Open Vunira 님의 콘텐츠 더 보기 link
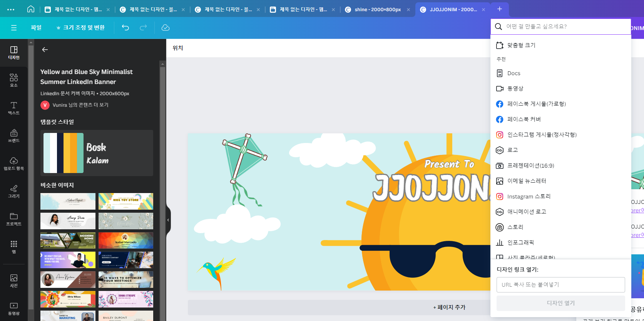This screenshot has width=644, height=321. (80, 105)
